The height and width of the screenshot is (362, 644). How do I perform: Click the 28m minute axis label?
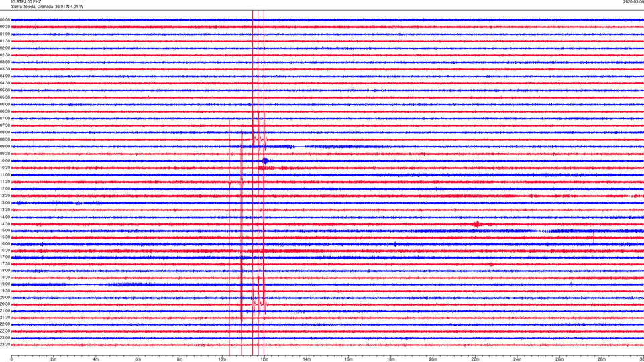(x=602, y=359)
